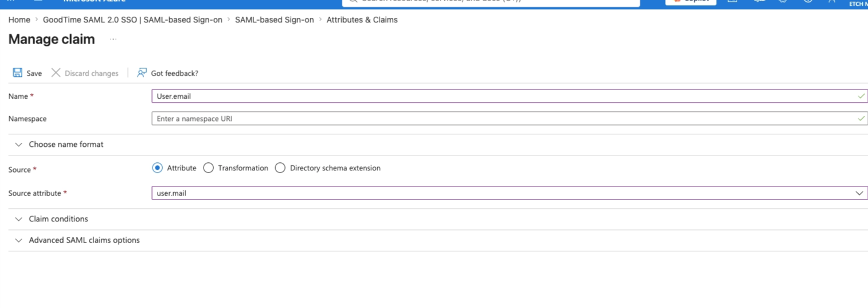Click the Discard changes X icon
This screenshot has height=308, width=868.
pos(56,73)
